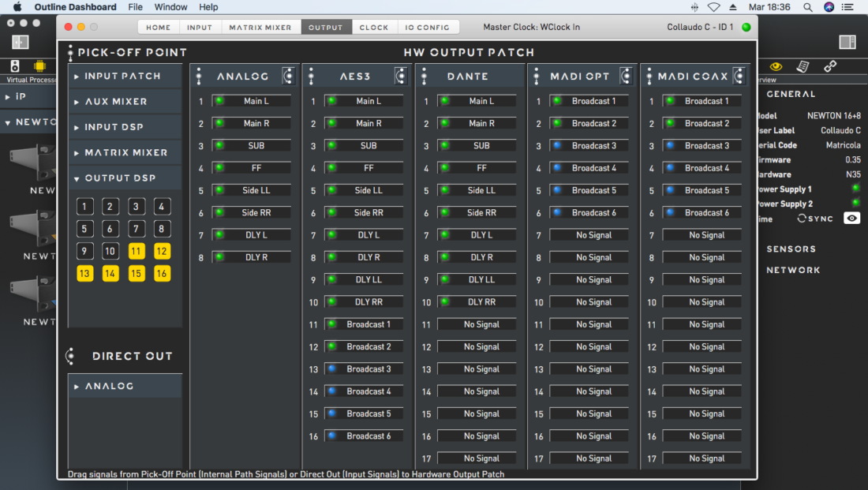The image size is (868, 490).
Task: Click the chain link icon
Action: [x=830, y=66]
